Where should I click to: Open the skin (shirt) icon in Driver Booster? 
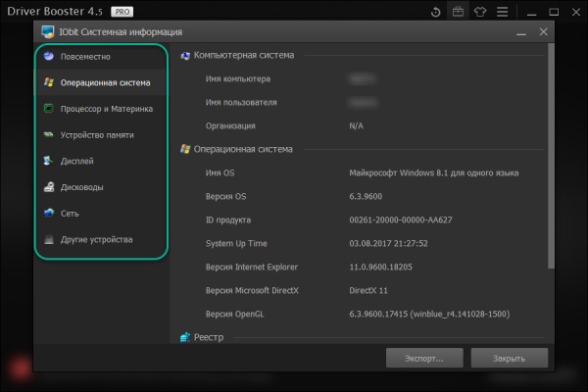[x=480, y=12]
